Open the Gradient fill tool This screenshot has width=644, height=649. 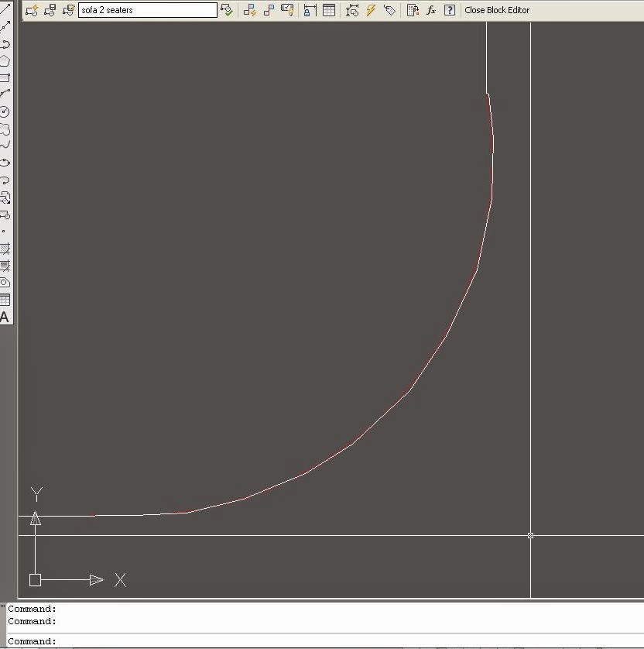[x=6, y=263]
